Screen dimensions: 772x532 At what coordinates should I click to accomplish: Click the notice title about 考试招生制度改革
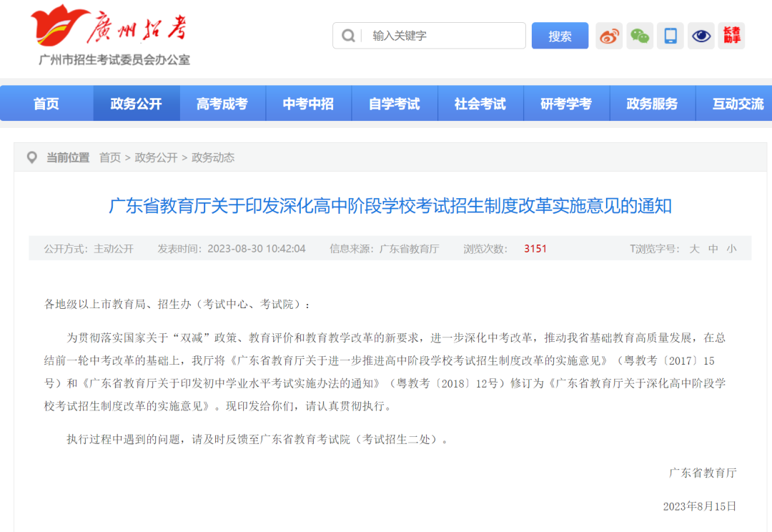pyautogui.click(x=386, y=206)
